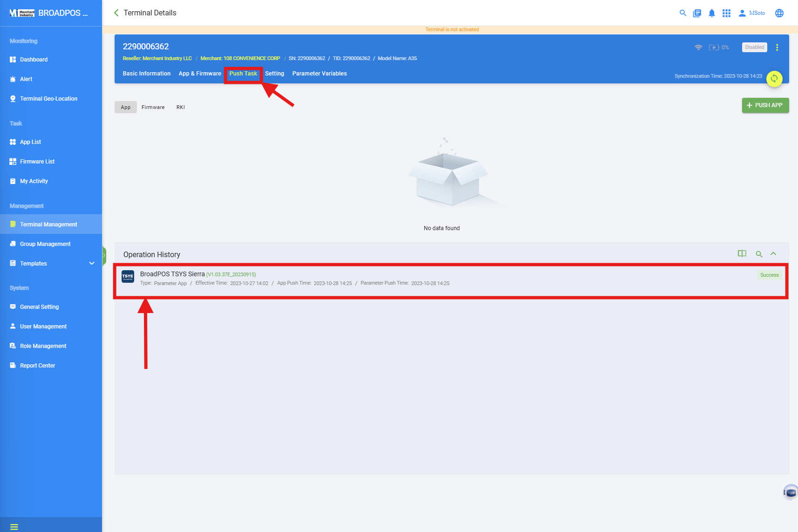
Task: Click Reseller: Merchant Industry LLC link
Action: (157, 59)
